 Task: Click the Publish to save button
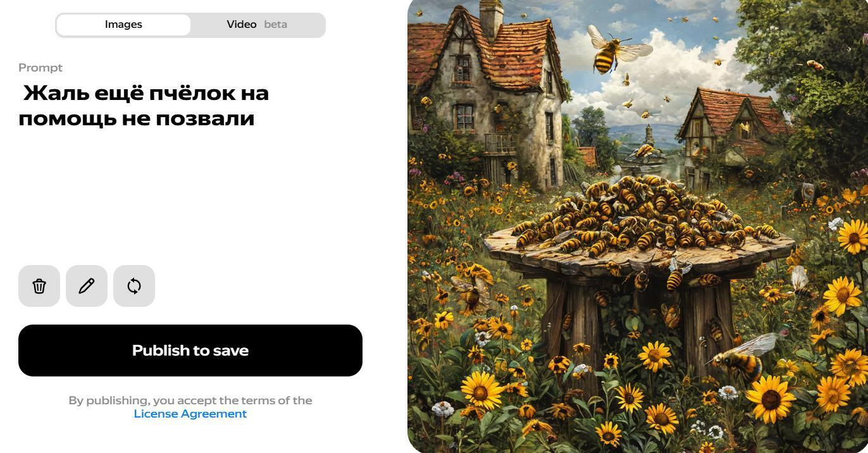click(x=190, y=351)
